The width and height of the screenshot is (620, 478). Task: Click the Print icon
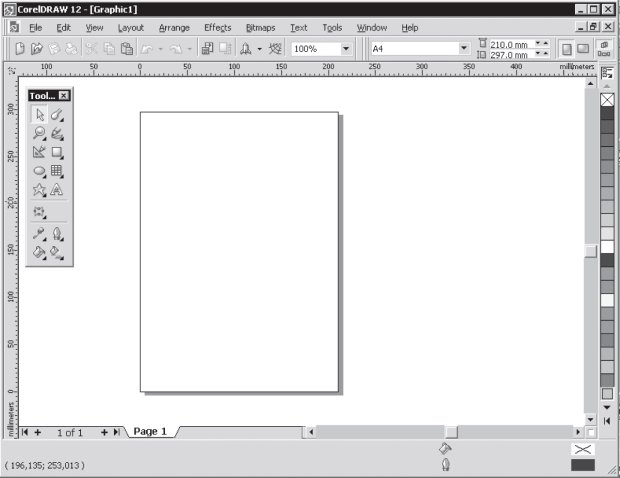click(72, 49)
